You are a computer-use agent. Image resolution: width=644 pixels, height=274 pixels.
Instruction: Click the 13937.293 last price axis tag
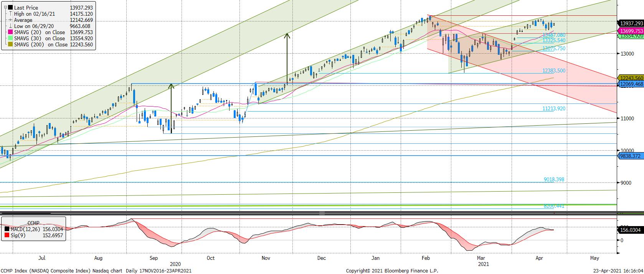point(631,23)
